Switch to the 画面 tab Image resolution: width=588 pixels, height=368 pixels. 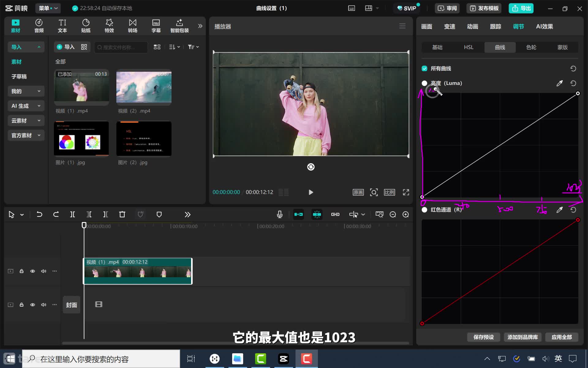pyautogui.click(x=427, y=26)
